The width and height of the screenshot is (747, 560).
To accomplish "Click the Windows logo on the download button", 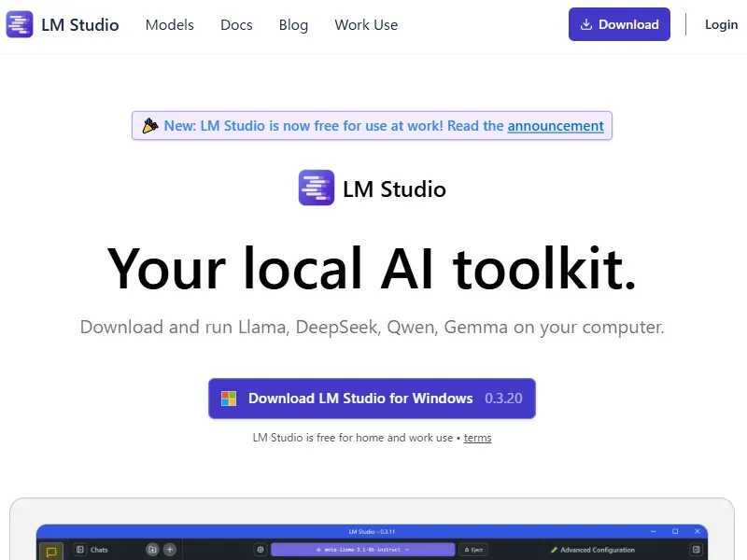I will click(x=227, y=398).
